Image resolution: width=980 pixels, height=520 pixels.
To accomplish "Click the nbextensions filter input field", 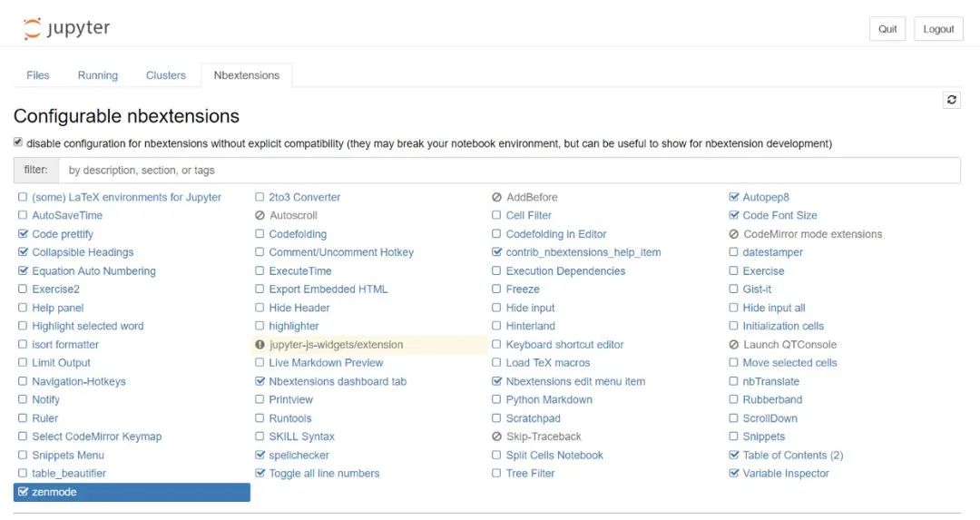I will [508, 170].
